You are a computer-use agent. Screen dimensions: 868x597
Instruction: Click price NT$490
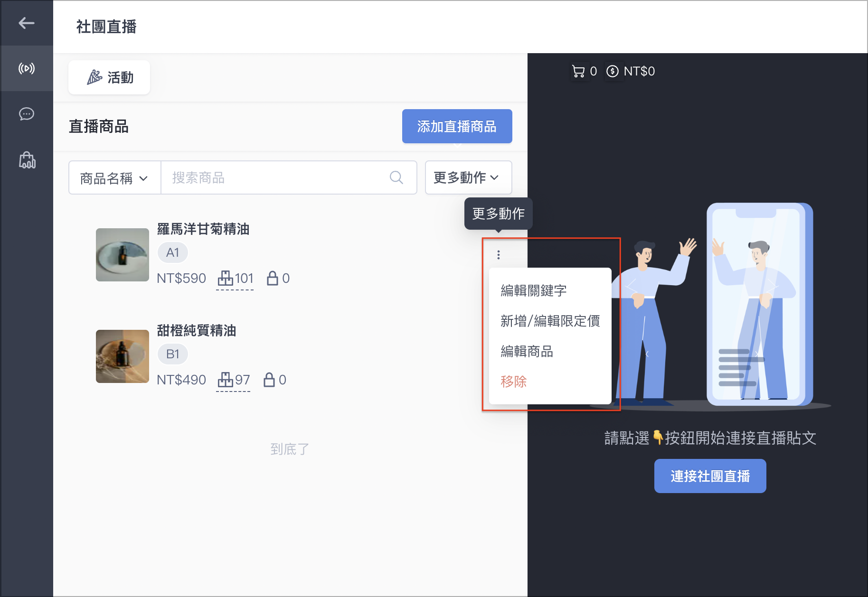(x=181, y=380)
